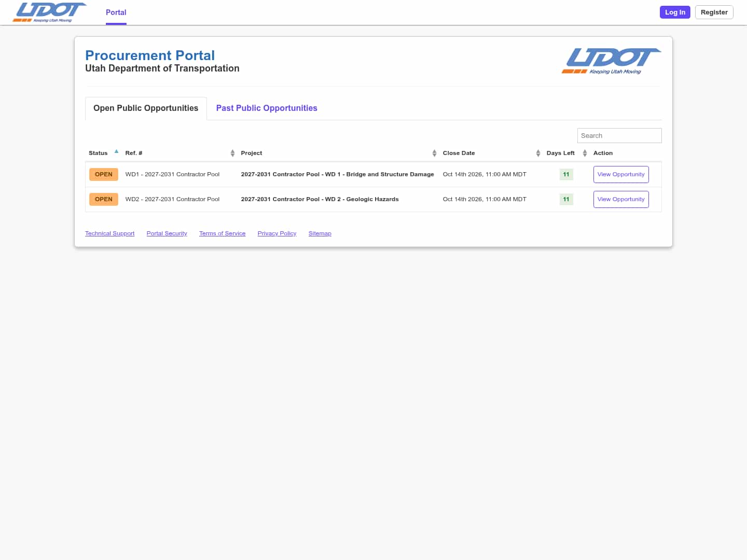Select the Open Public Opportunities tab
The width and height of the screenshot is (747, 560).
pyautogui.click(x=146, y=108)
